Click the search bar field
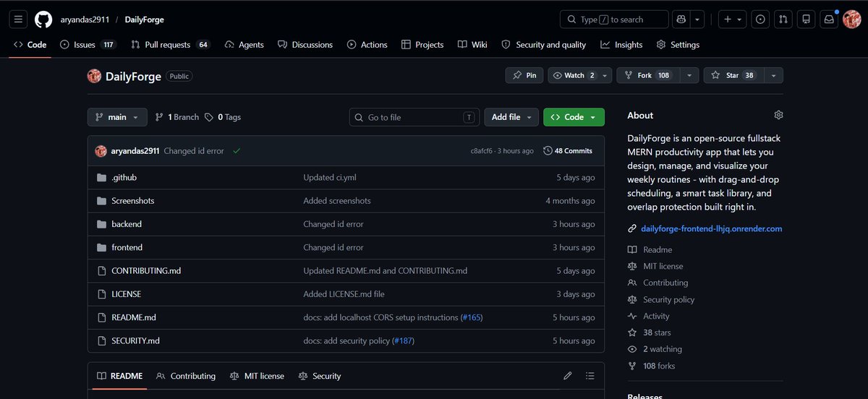Viewport: 868px width, 399px height. pos(614,20)
